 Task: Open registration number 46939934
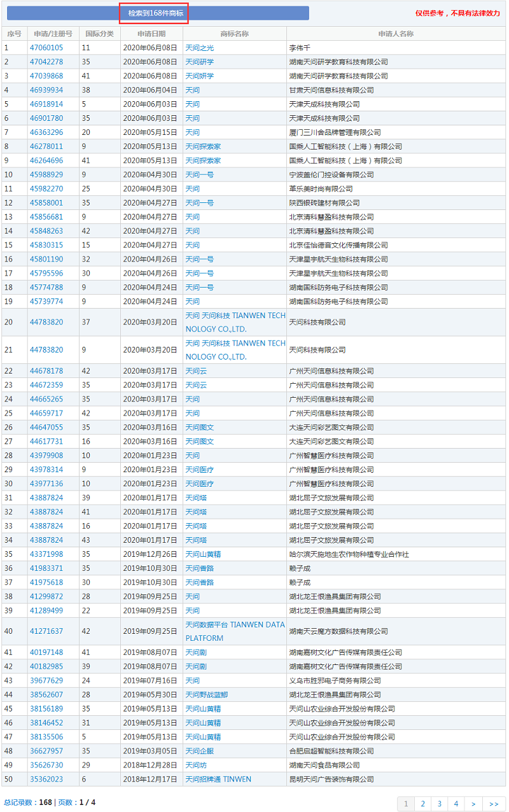[x=46, y=90]
